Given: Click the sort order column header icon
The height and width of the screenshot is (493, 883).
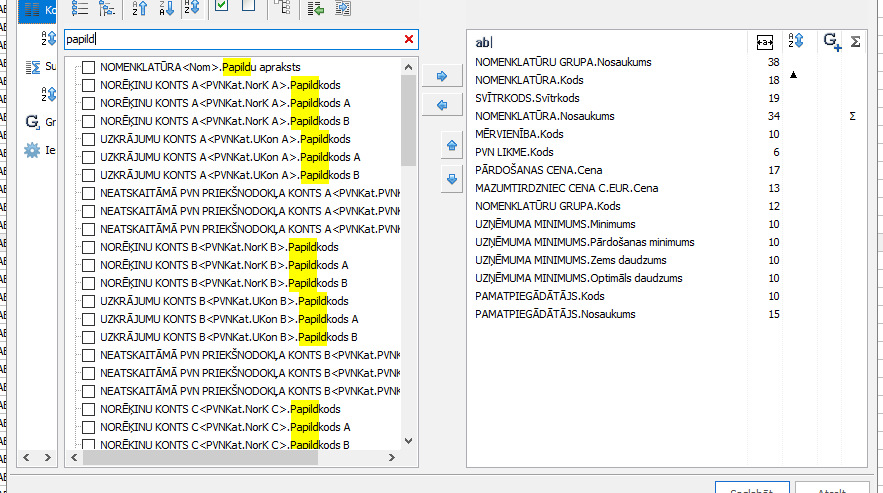Looking at the screenshot, I should (x=796, y=41).
